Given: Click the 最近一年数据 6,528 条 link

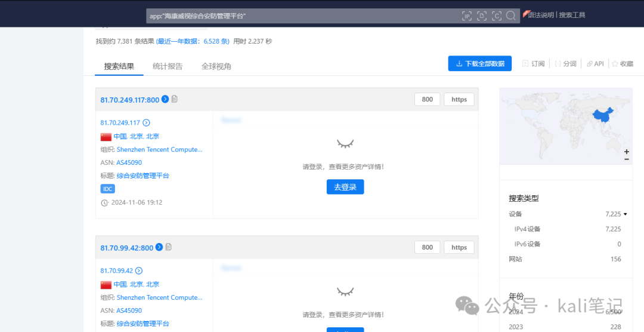Looking at the screenshot, I should (193, 41).
